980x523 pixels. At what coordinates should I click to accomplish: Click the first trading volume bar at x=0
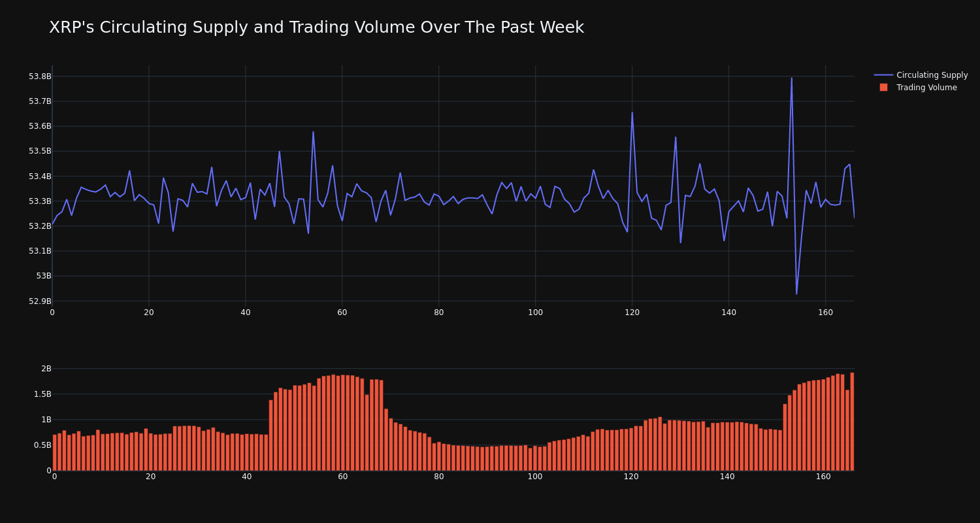point(54,452)
